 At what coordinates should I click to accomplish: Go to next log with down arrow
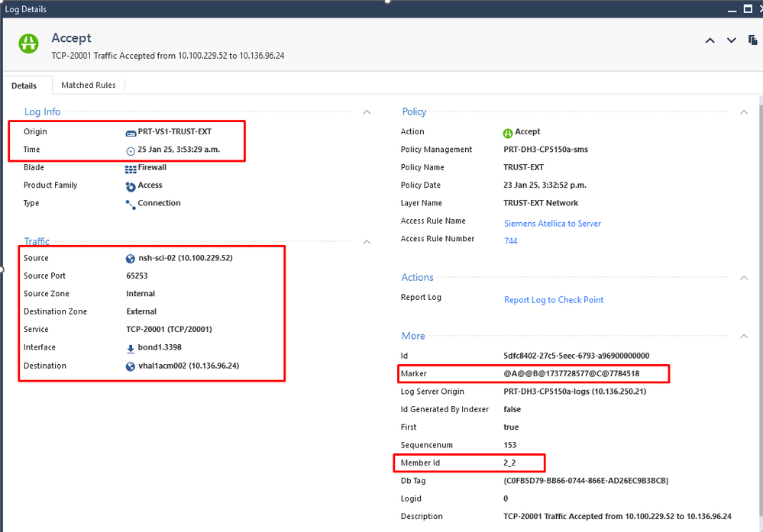(x=732, y=40)
